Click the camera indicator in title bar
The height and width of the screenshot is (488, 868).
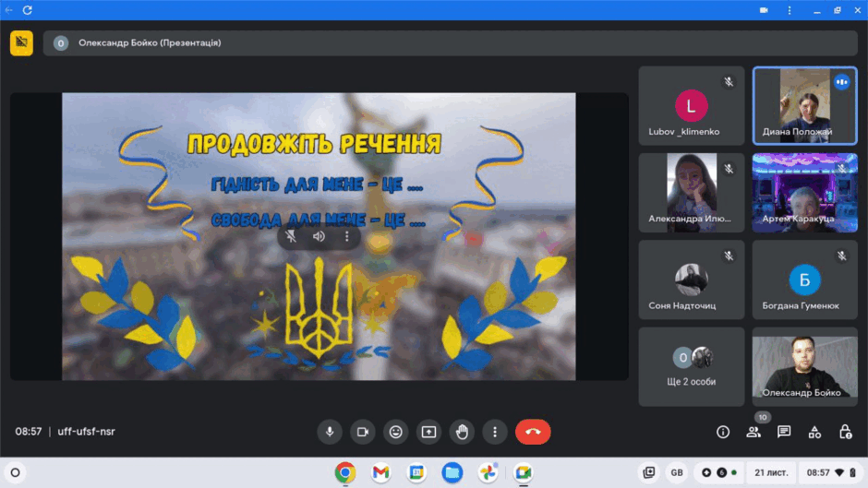click(x=764, y=10)
